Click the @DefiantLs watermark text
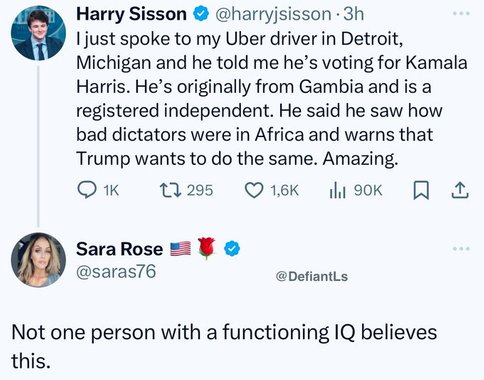The height and width of the screenshot is (380, 484). click(x=312, y=276)
